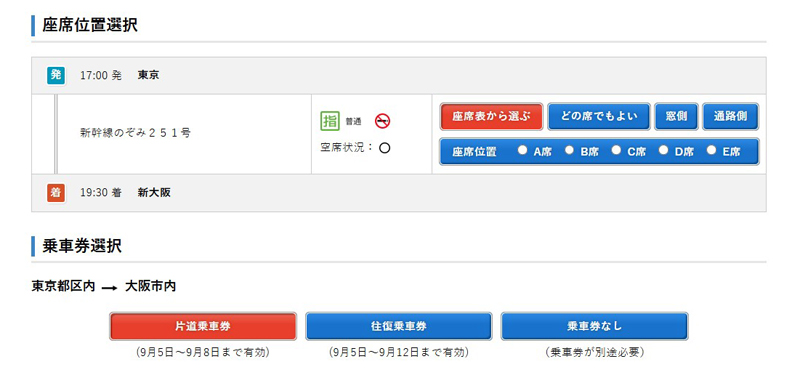Image resolution: width=800 pixels, height=375 pixels.
Task: Click the 17:00 発 departure time
Action: point(101,76)
